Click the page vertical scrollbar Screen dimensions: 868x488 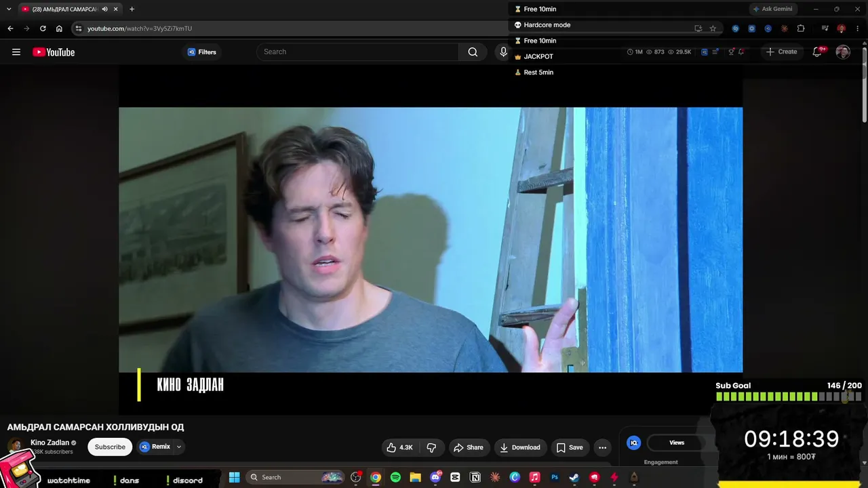[865, 85]
